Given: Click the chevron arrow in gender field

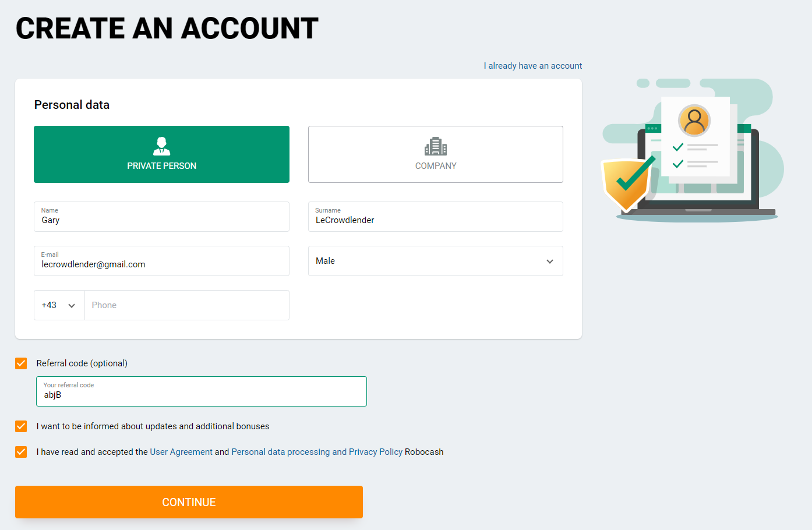Looking at the screenshot, I should click(550, 262).
